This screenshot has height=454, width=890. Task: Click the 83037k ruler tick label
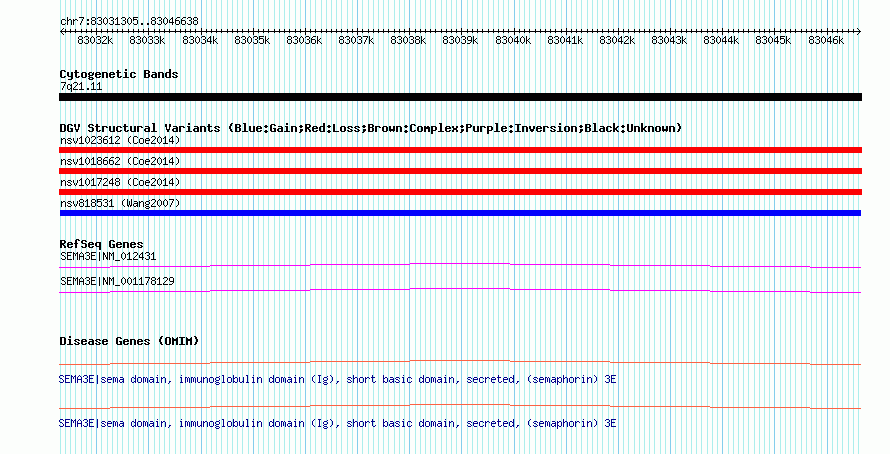click(x=356, y=41)
